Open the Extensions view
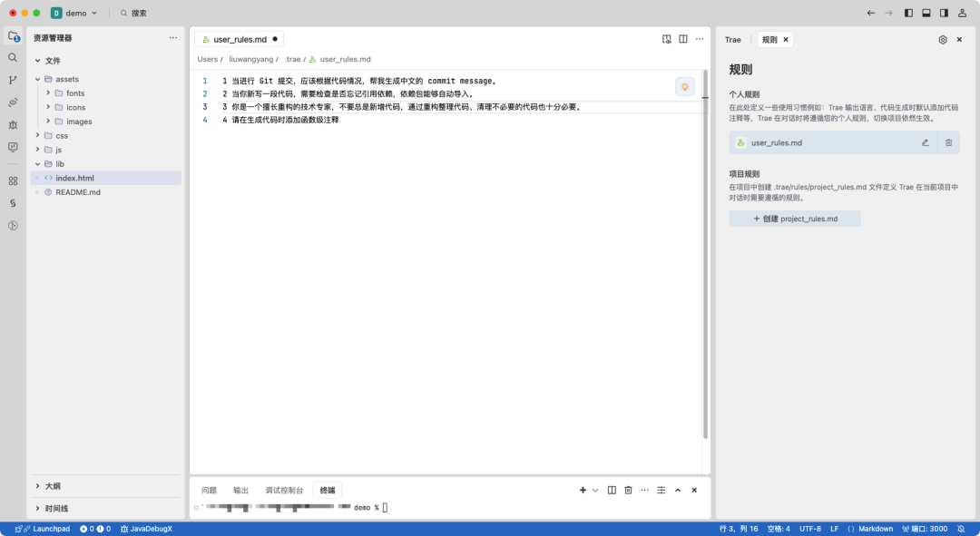980x536 pixels. [x=13, y=180]
